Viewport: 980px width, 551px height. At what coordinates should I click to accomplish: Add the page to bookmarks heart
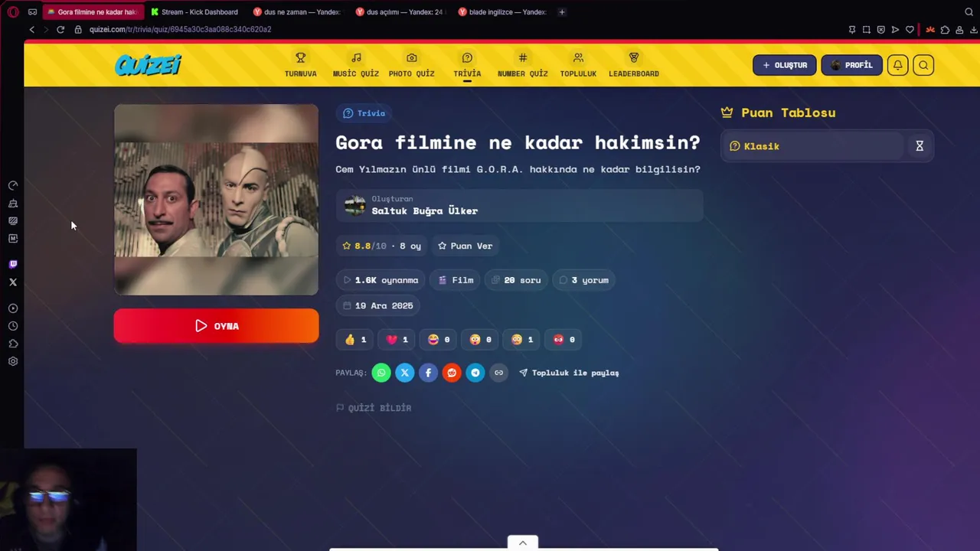pyautogui.click(x=910, y=29)
